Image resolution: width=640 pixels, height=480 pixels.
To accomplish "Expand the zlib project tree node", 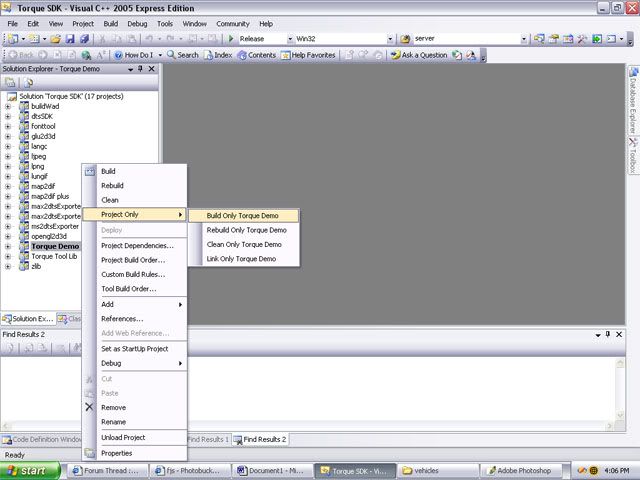I will [8, 266].
